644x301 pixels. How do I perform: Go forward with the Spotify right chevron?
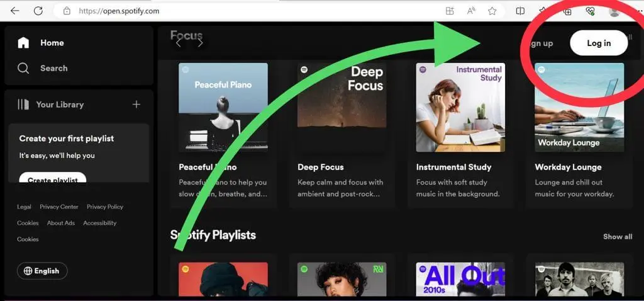coord(200,43)
